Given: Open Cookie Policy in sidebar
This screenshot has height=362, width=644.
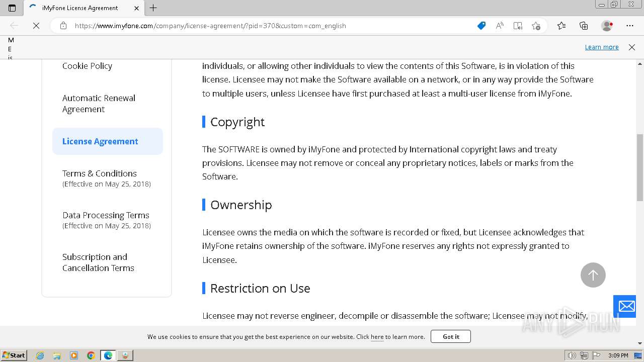Looking at the screenshot, I should 87,66.
